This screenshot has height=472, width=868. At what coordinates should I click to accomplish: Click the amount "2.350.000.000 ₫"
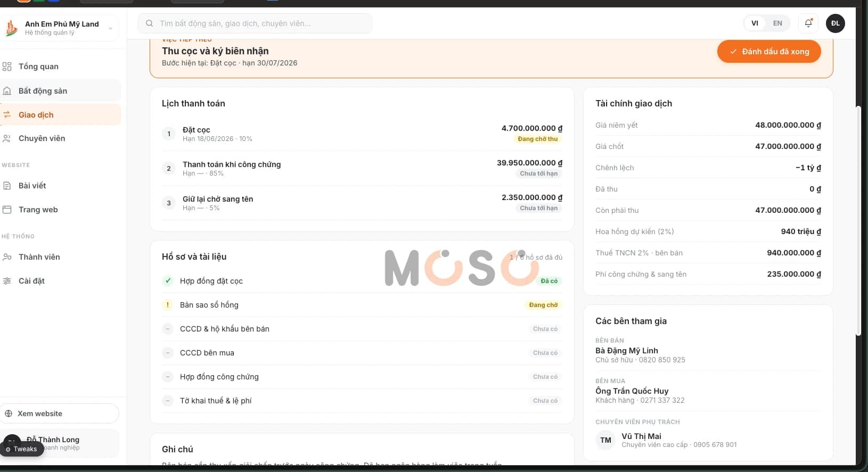532,197
